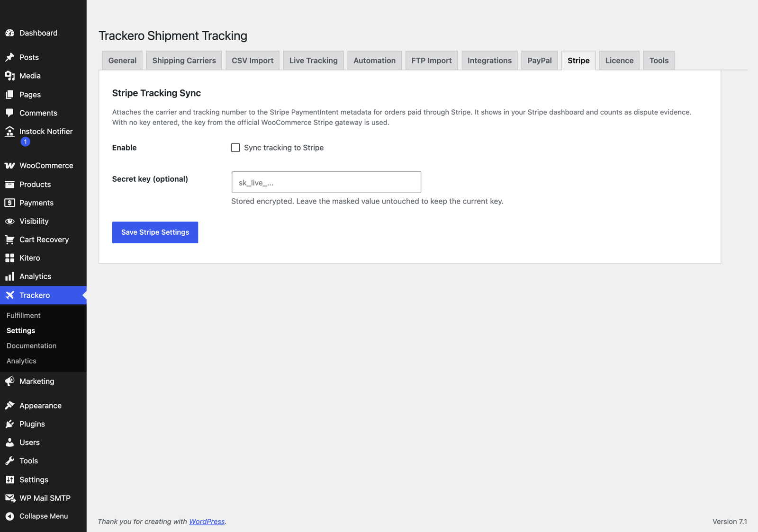Screen dimensions: 758x532
Task: Click the Pages icon in sidebar
Action: click(9, 95)
